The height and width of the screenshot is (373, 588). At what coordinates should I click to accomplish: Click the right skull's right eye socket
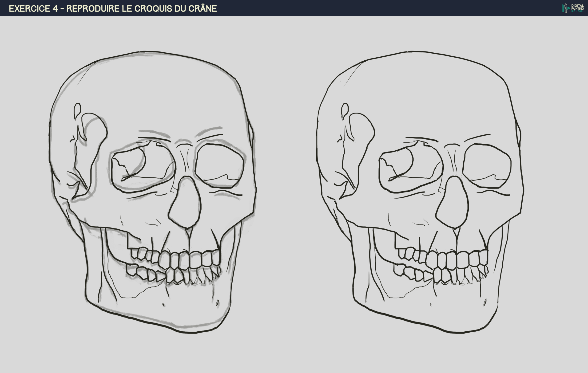tap(487, 166)
